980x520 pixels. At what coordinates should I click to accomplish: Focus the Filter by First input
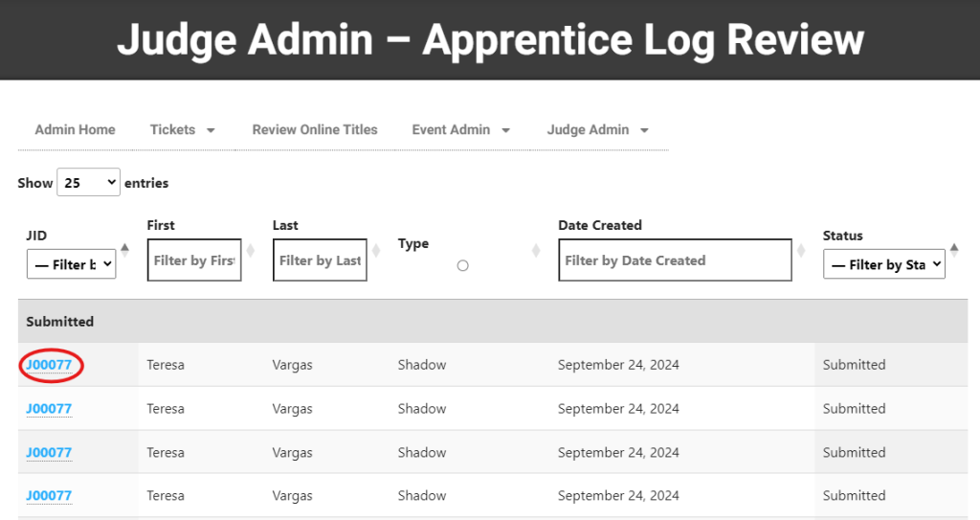[194, 260]
